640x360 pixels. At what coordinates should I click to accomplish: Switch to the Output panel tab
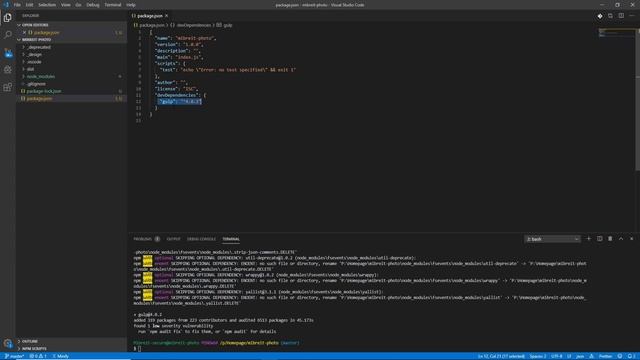click(x=173, y=239)
